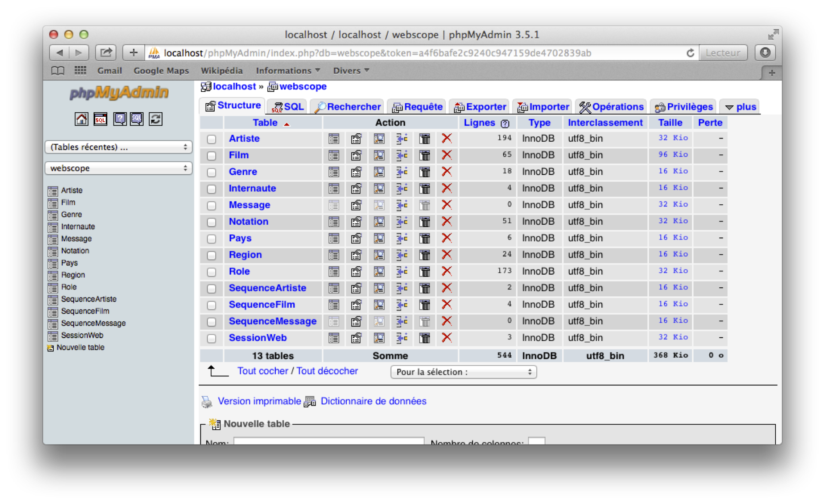The image size is (825, 504).
Task: Empty the SessionWeb table via trash icon
Action: point(425,338)
